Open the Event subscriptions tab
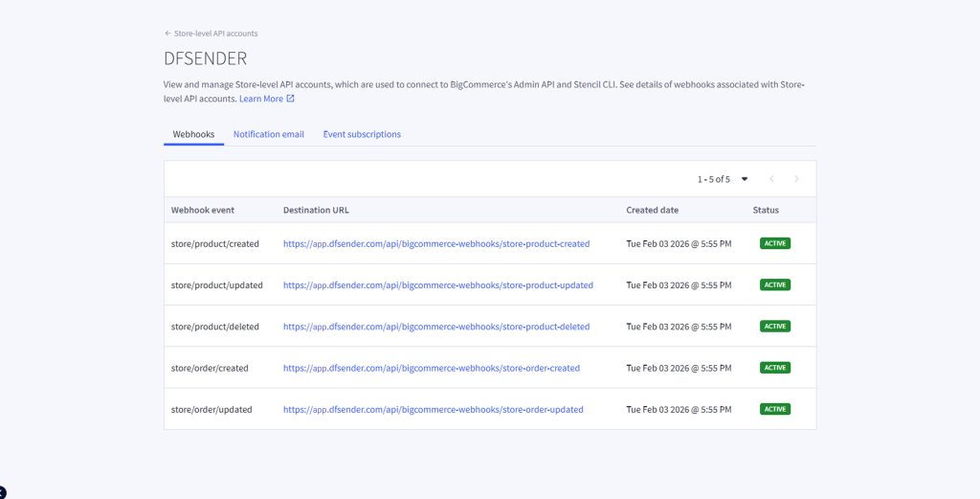980x499 pixels. point(362,134)
